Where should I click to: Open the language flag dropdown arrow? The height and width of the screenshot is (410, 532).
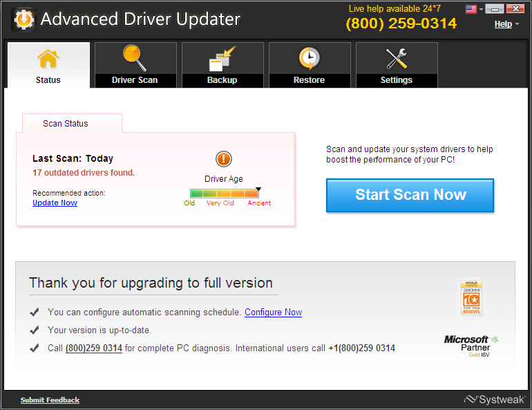481,9
